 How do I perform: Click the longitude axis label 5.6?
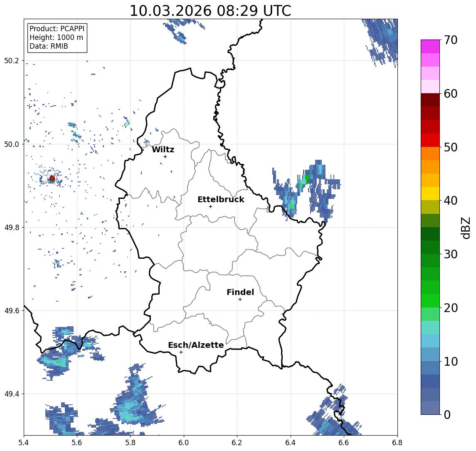pyautogui.click(x=77, y=443)
